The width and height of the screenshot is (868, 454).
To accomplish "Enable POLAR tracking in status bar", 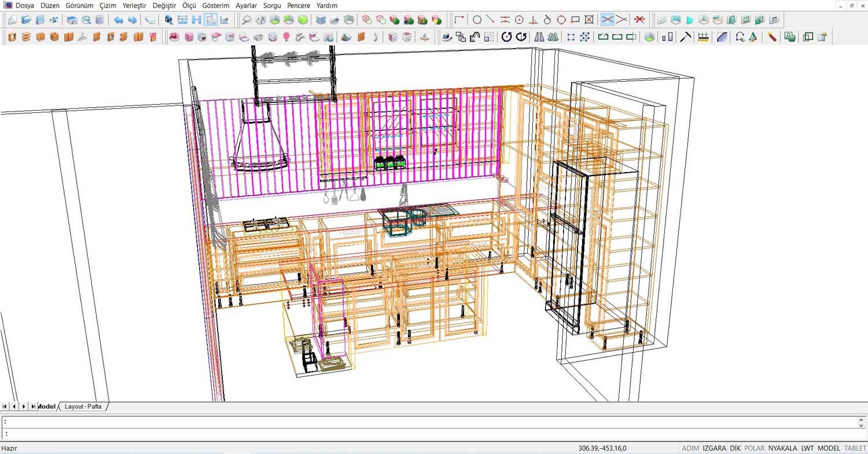I will point(755,448).
